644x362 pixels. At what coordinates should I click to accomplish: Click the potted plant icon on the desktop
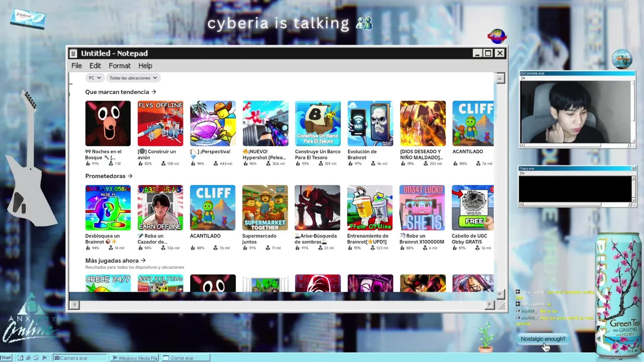[486, 337]
